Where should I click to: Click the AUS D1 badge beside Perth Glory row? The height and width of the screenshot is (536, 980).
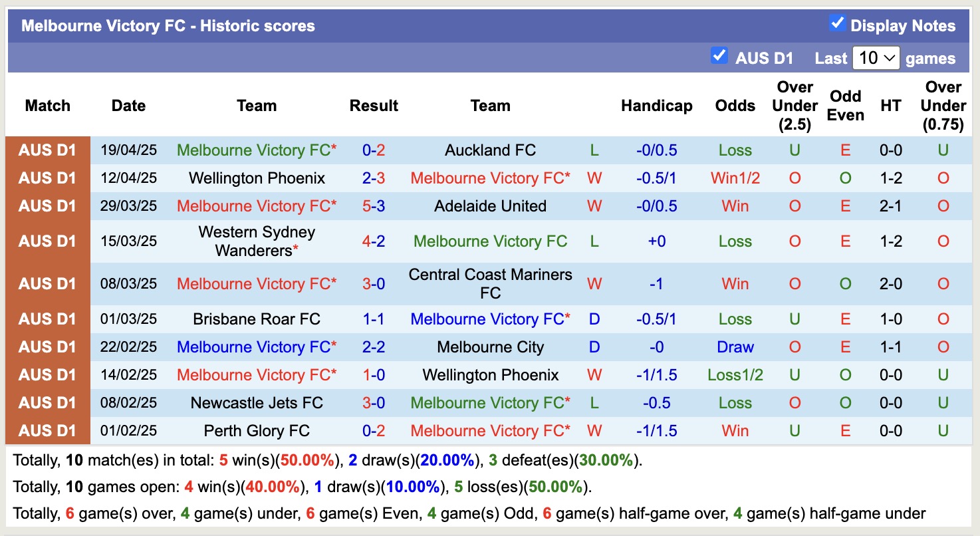47,430
